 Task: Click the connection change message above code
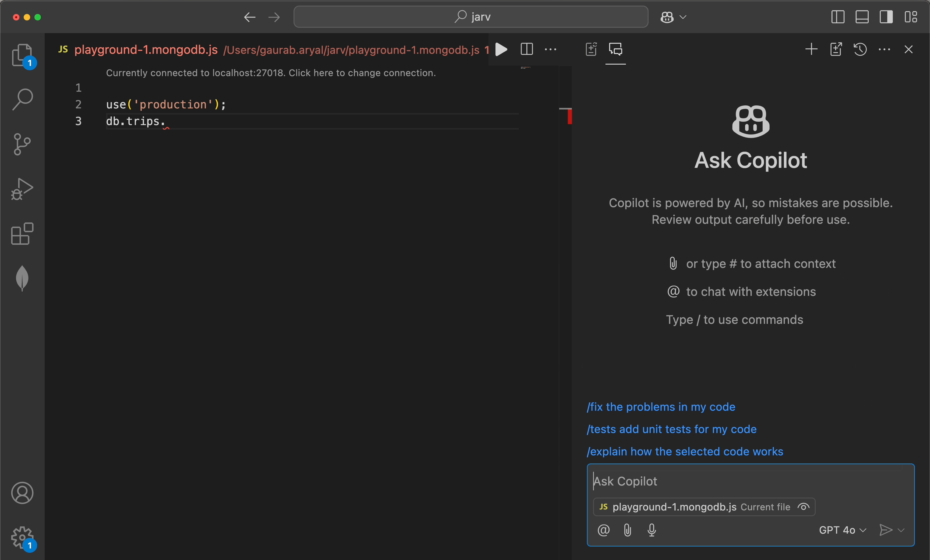[x=271, y=73]
